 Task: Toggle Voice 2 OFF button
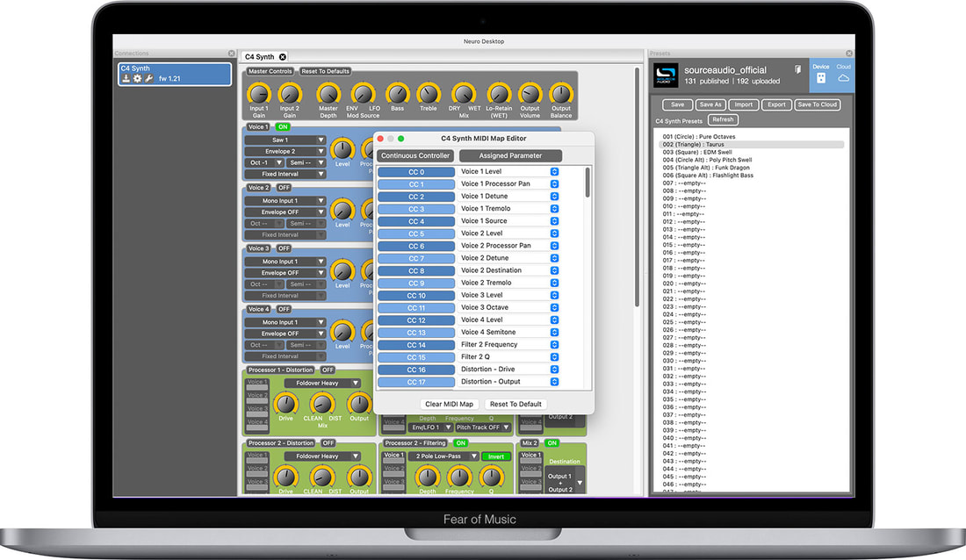click(284, 187)
